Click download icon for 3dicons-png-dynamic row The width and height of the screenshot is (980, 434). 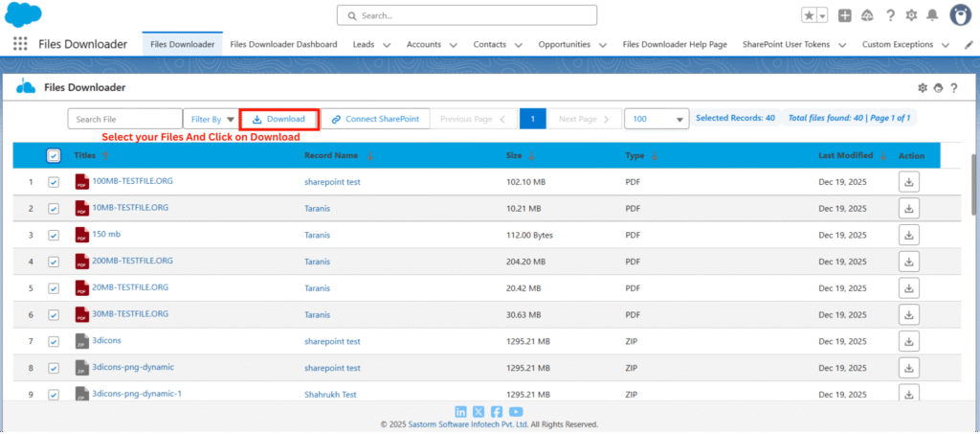pyautogui.click(x=909, y=368)
